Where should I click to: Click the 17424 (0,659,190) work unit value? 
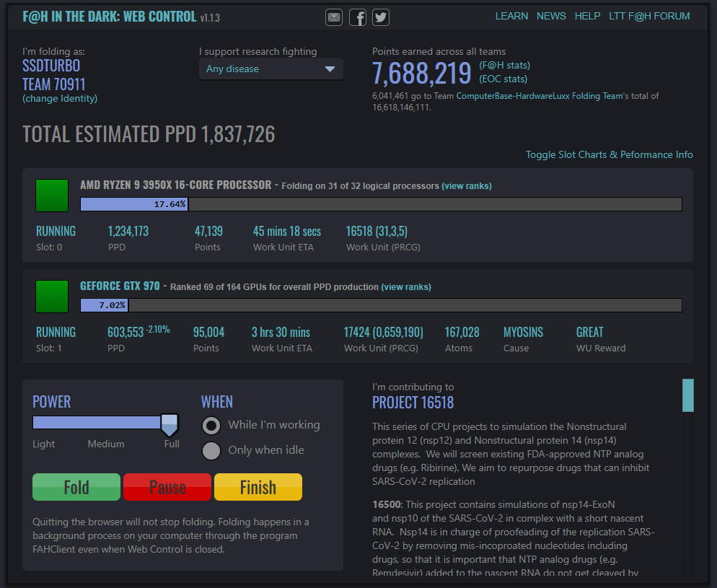point(384,333)
